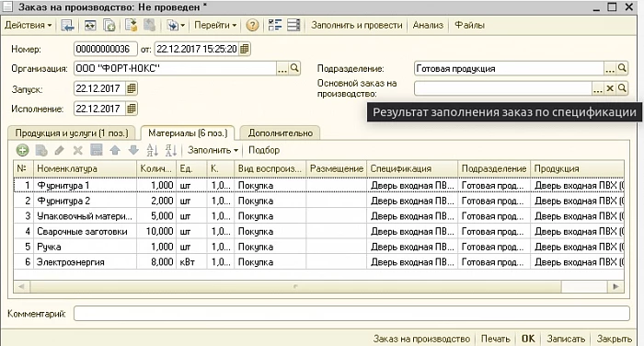
Task: Click the horizontal scrollbar left arrow
Action: (x=22, y=286)
